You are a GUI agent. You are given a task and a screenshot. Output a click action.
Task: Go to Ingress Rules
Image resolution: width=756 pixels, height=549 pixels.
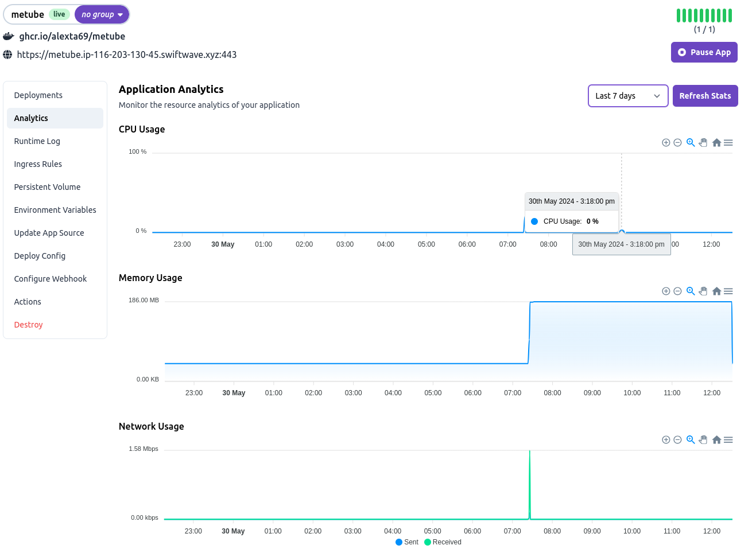pos(55,164)
